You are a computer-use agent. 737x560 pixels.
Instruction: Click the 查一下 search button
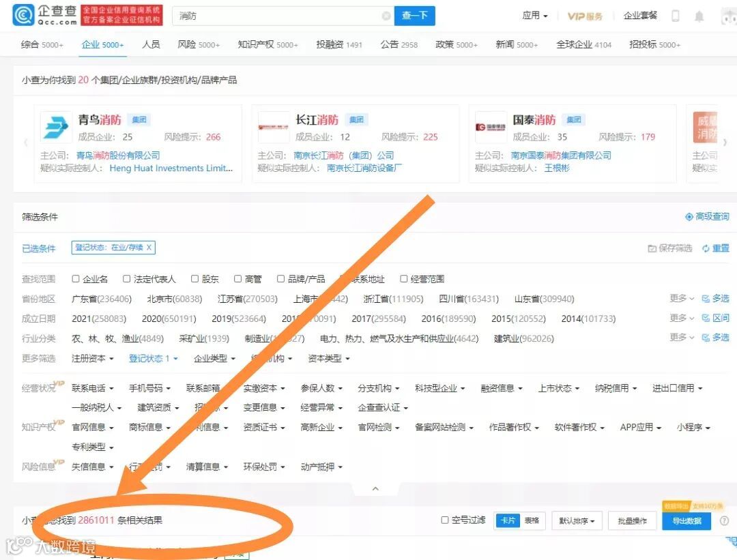[x=415, y=16]
